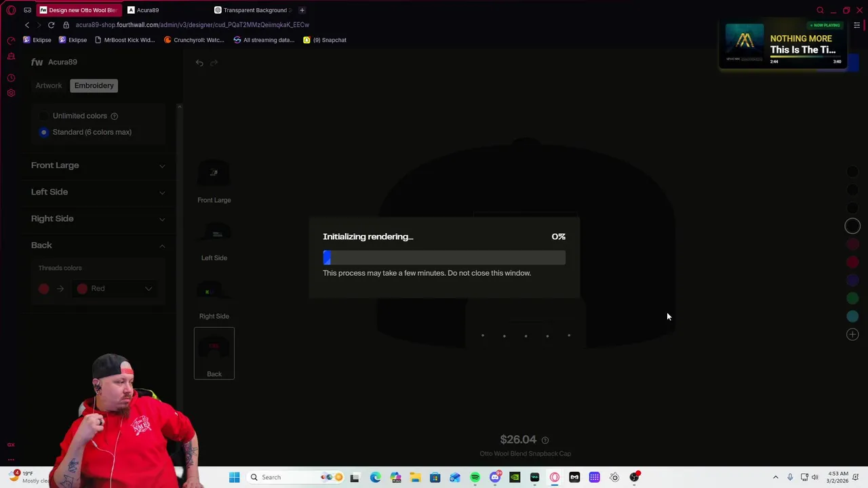Choose the green cap color swatch
868x488 pixels.
tap(852, 298)
